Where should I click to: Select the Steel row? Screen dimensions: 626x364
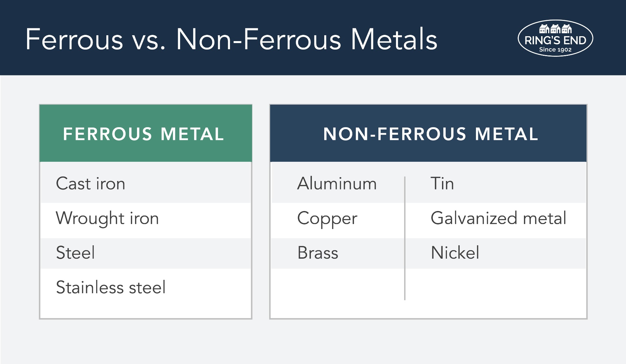145,253
